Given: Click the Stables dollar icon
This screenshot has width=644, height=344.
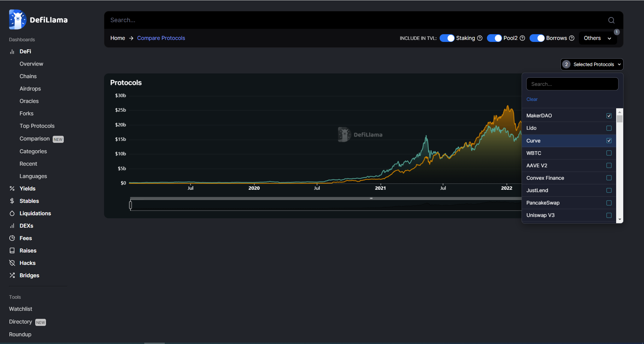Looking at the screenshot, I should pyautogui.click(x=12, y=201).
